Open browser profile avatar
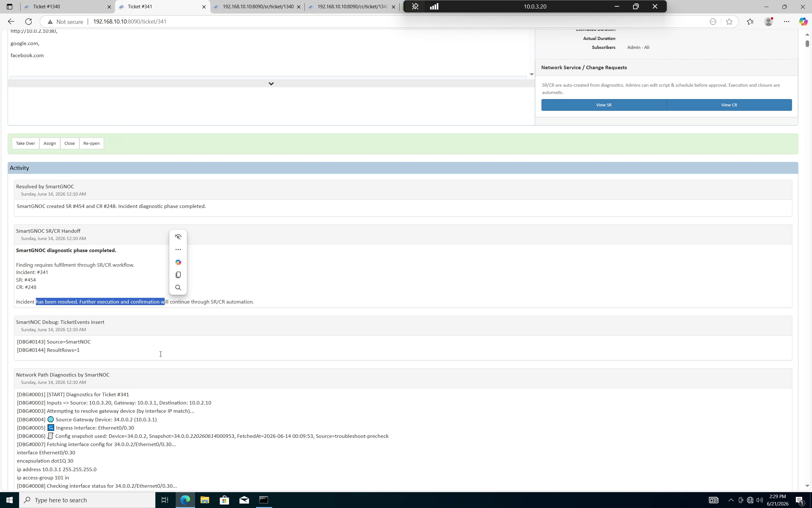Image resolution: width=812 pixels, height=508 pixels. click(769, 22)
